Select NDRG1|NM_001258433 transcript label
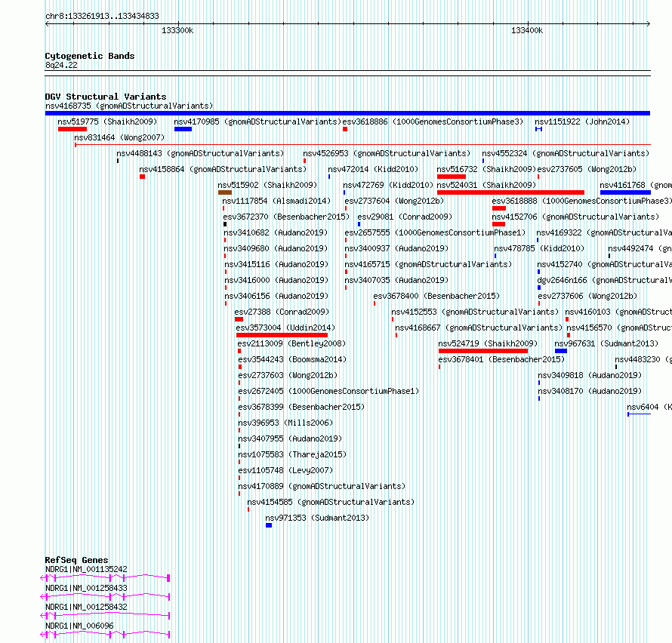Image resolution: width=672 pixels, height=643 pixels. pyautogui.click(x=86, y=588)
